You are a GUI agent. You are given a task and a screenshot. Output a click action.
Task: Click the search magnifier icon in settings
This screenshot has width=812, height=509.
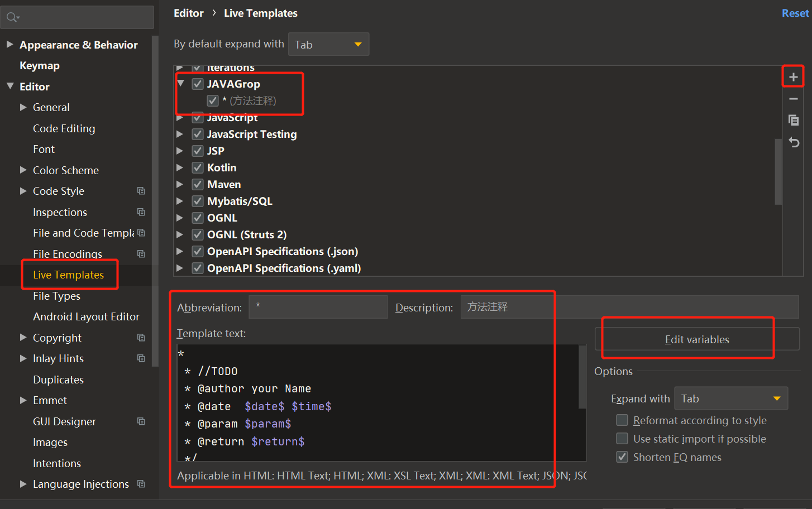[x=12, y=18]
